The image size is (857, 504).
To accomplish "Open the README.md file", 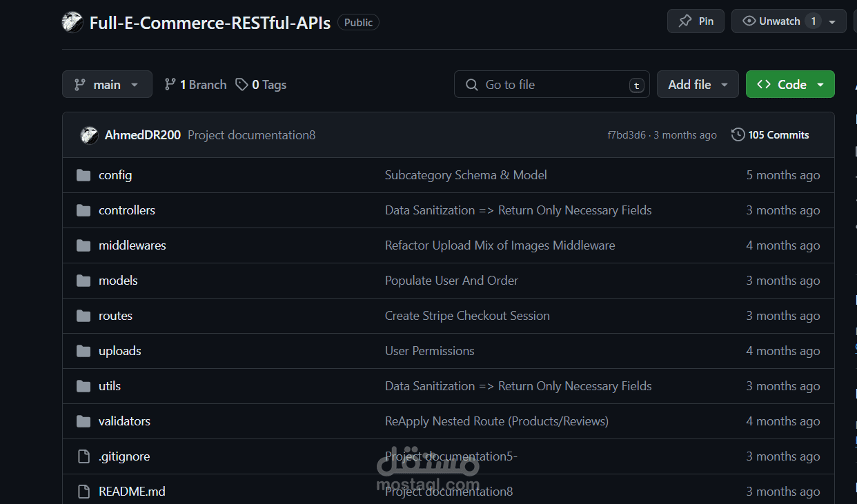I will 132,491.
